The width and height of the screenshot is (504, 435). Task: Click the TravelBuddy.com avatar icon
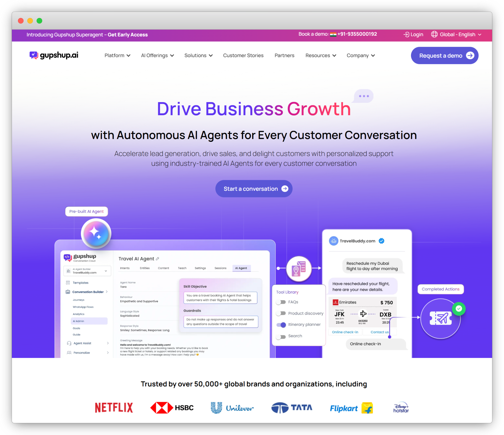click(x=333, y=241)
